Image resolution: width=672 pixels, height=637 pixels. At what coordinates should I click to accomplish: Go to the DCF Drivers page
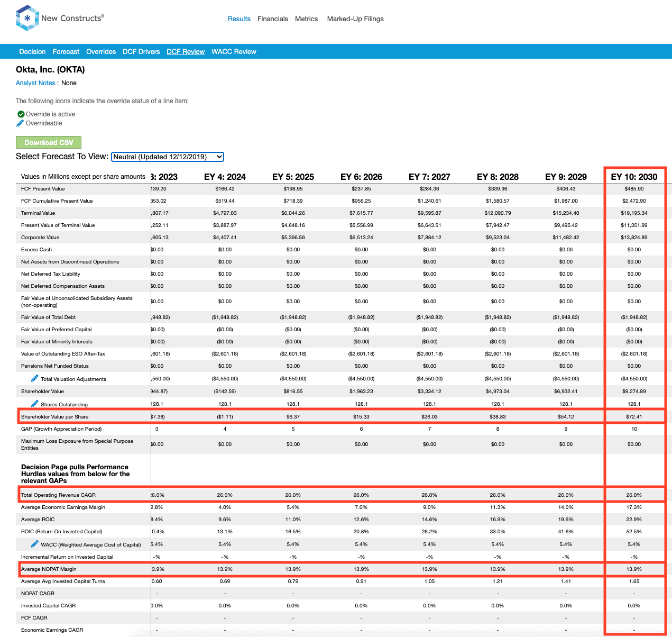tap(141, 52)
